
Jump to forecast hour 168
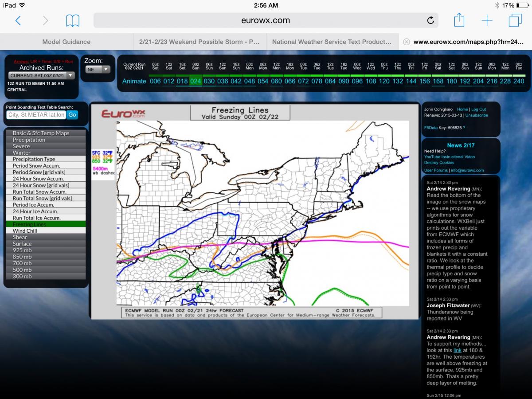coord(438,81)
